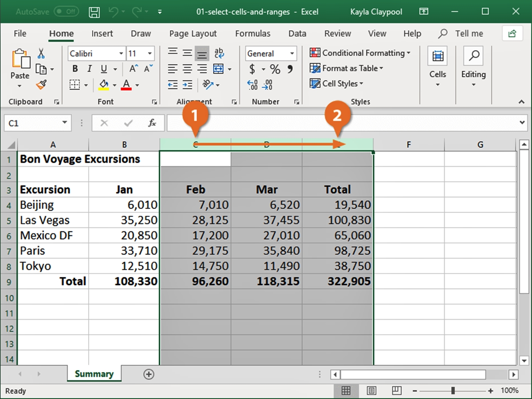Image resolution: width=532 pixels, height=399 pixels.
Task: Switch to the Formulas tab
Action: pyautogui.click(x=252, y=34)
